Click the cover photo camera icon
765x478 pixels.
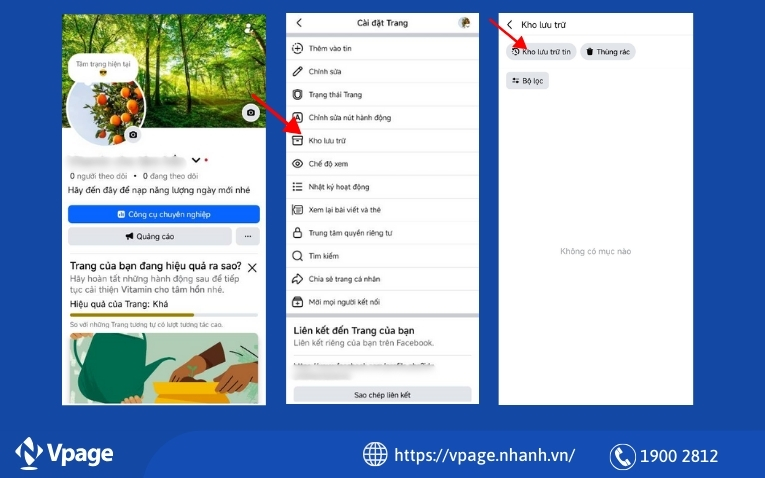point(250,113)
